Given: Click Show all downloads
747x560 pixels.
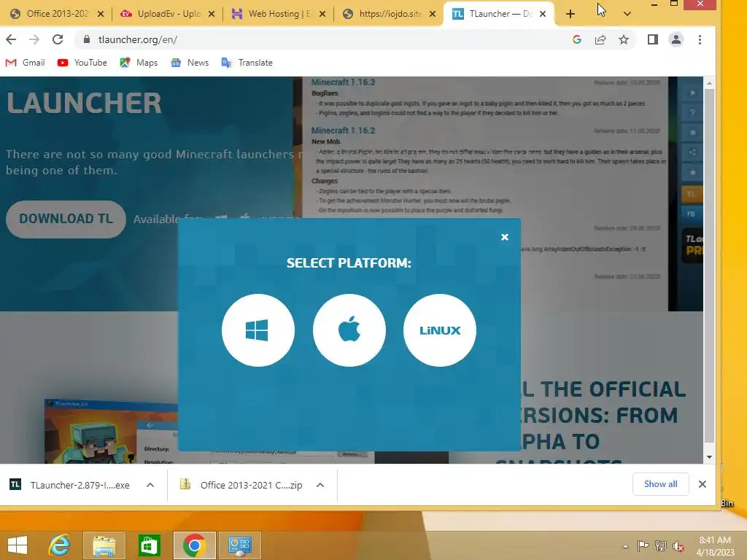Looking at the screenshot, I should click(660, 484).
